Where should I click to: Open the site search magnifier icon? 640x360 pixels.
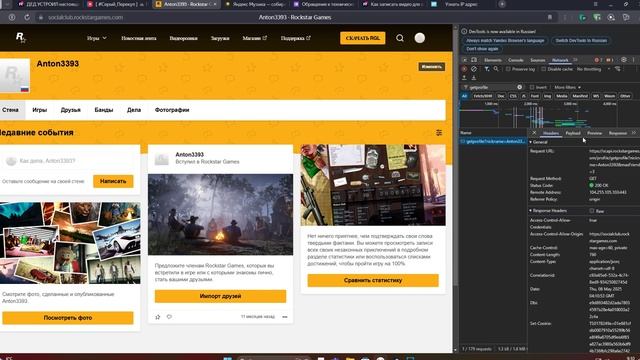400,38
